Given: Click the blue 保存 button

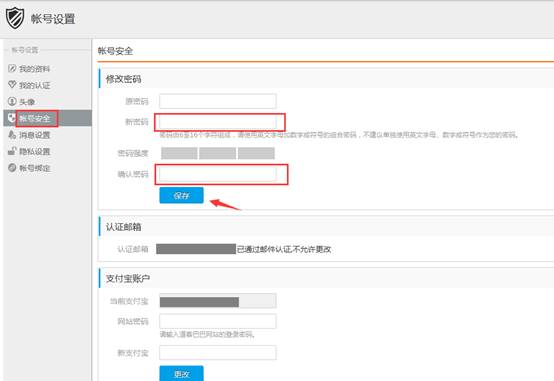Looking at the screenshot, I should [x=181, y=195].
